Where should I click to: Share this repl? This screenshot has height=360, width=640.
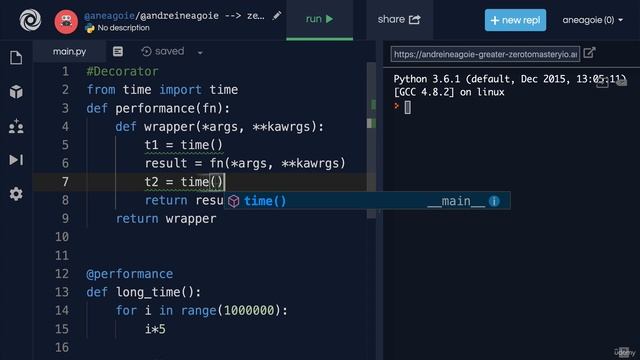(x=399, y=19)
